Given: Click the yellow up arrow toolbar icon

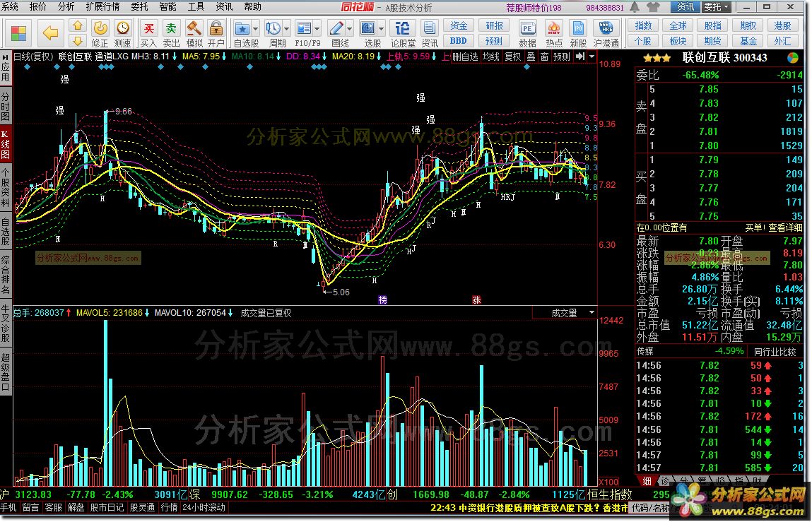Looking at the screenshot, I should tap(77, 25).
